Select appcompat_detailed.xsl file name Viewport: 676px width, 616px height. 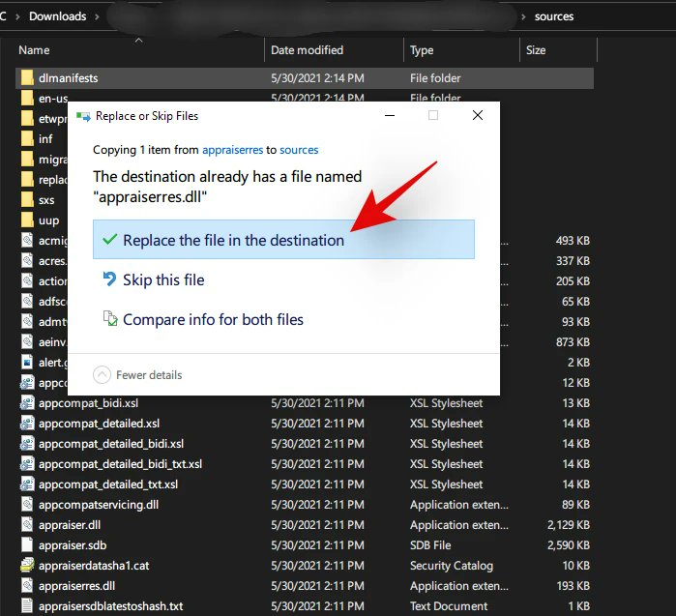[100, 424]
